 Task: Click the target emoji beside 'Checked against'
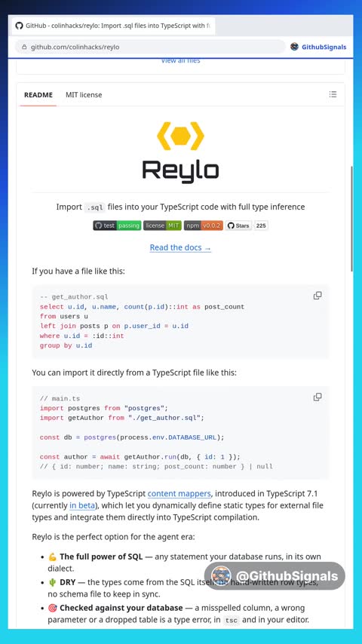[x=52, y=608]
